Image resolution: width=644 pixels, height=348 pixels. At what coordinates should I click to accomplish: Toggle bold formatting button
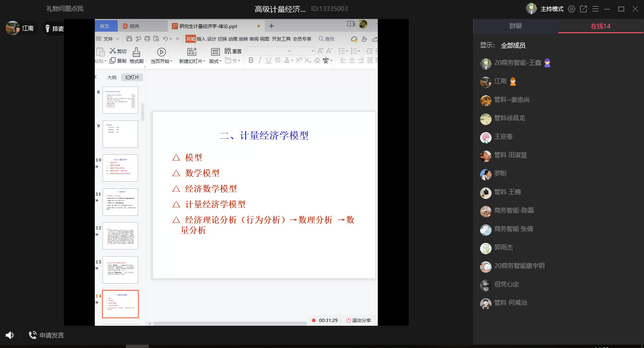(251, 61)
